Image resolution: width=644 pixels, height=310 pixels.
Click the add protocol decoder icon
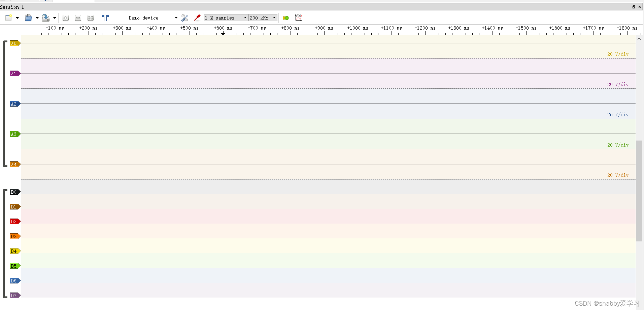tap(286, 18)
